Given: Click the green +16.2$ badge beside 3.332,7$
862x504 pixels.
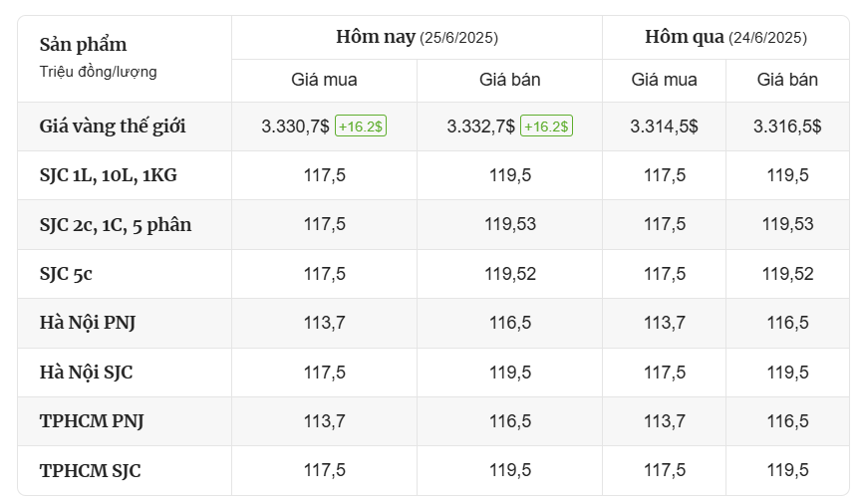Looking at the screenshot, I should tap(546, 126).
